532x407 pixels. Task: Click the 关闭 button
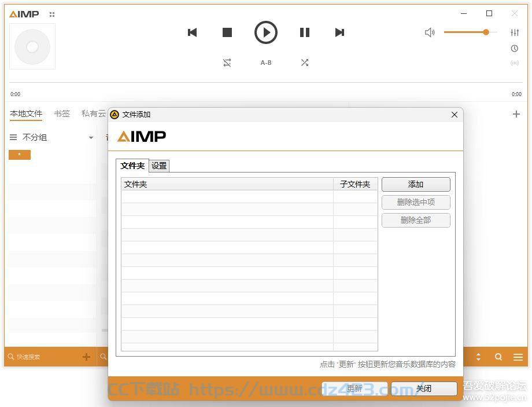point(424,388)
